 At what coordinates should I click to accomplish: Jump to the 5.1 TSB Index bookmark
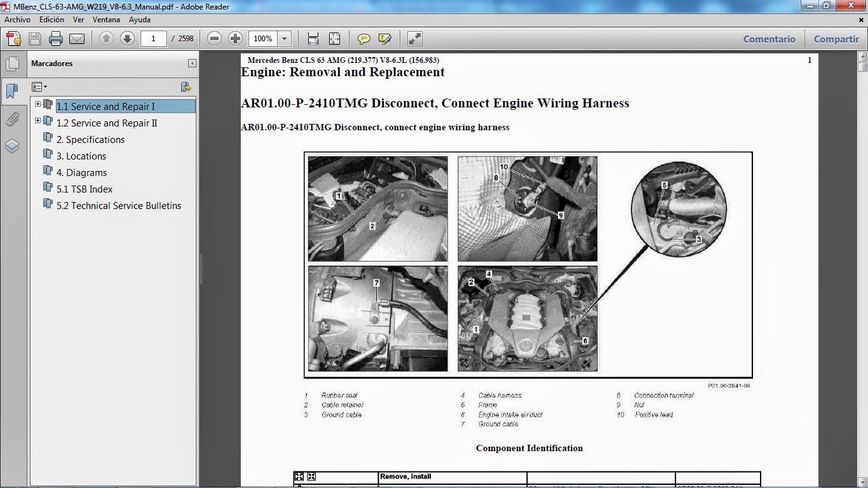[x=85, y=189]
